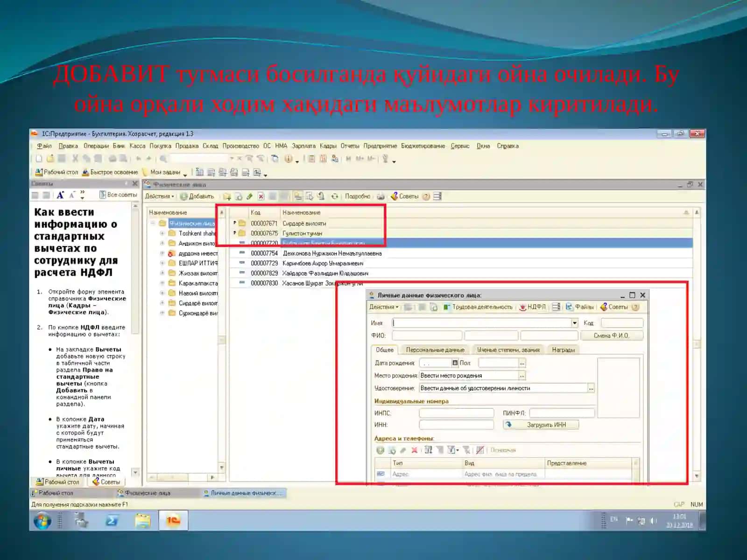Open the Мои задачи toolbar item
The image size is (747, 560).
[164, 172]
